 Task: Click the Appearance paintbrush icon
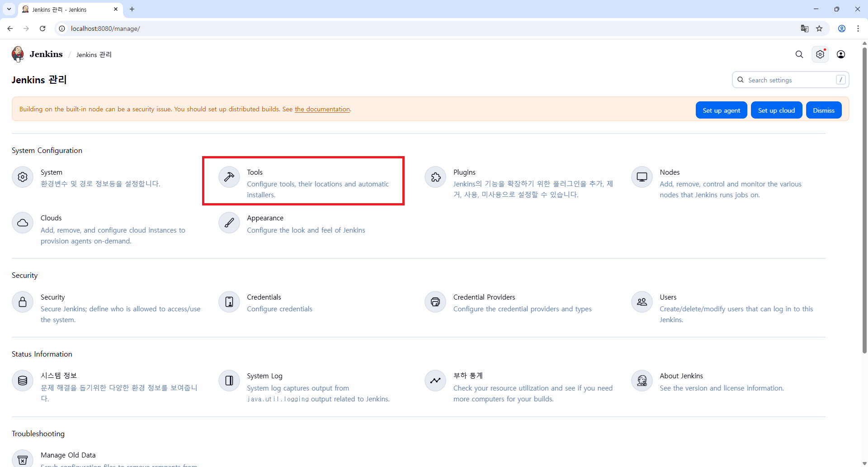pyautogui.click(x=229, y=223)
